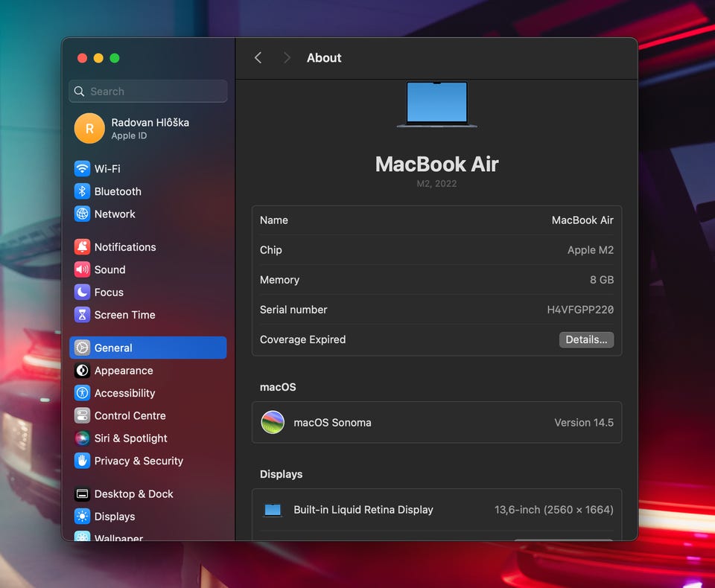Open Screen Time hourglass icon
Image resolution: width=715 pixels, height=588 pixels.
(x=82, y=315)
